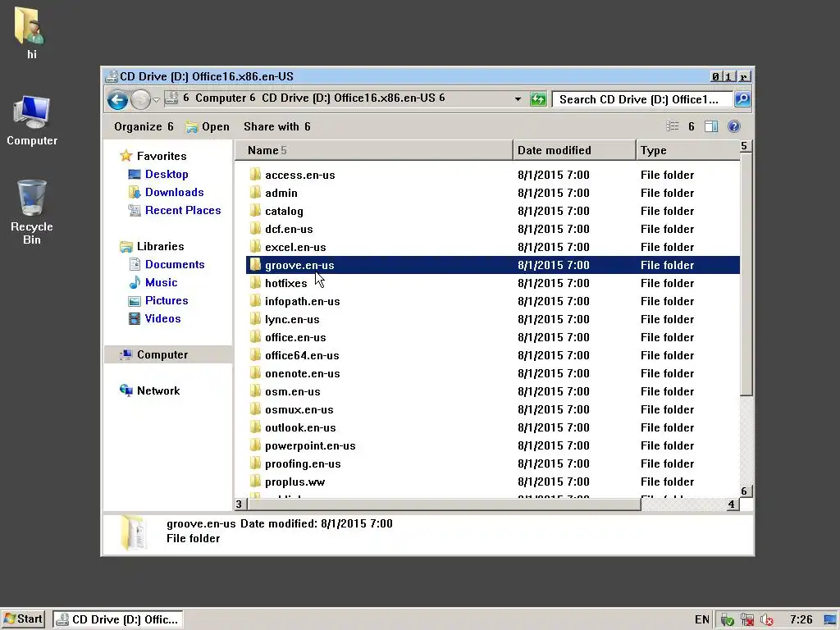Select the osmux.en-us folder name
Viewport: 840px width, 630px height.
point(299,410)
